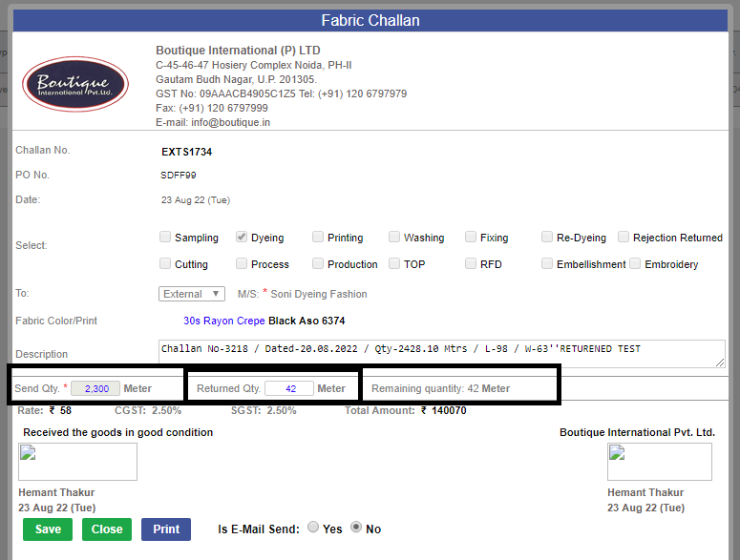
Task: Print the fabric challan
Action: click(x=166, y=529)
